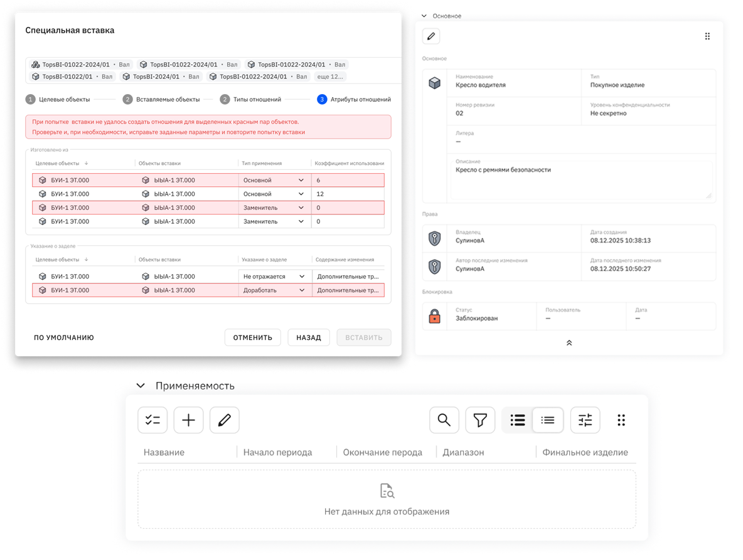The height and width of the screenshot is (560, 743).
Task: Click the multi-select checklist icon in Применяемость toolbar
Action: tap(152, 420)
